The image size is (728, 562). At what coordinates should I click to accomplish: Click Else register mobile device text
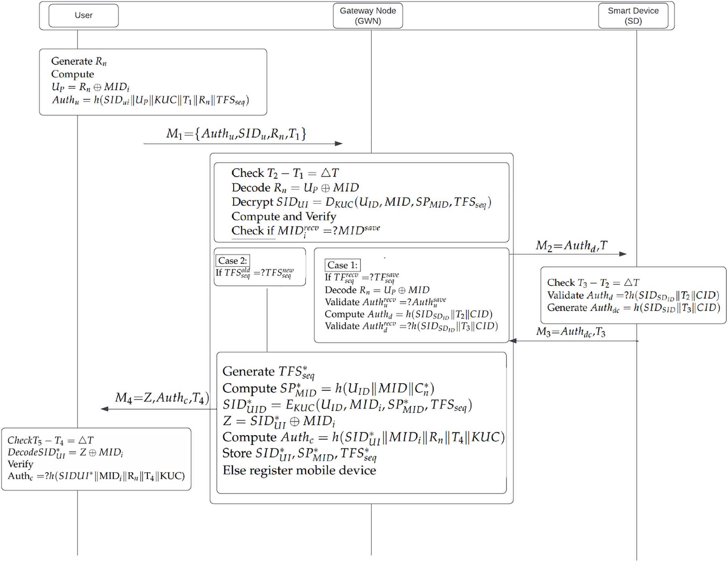tap(299, 470)
